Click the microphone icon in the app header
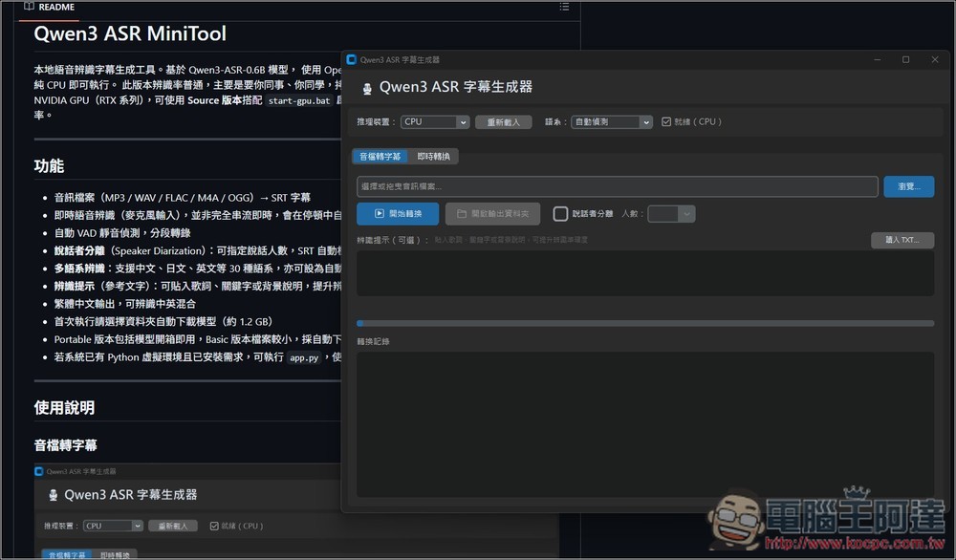This screenshot has height=560, width=956. pyautogui.click(x=367, y=86)
